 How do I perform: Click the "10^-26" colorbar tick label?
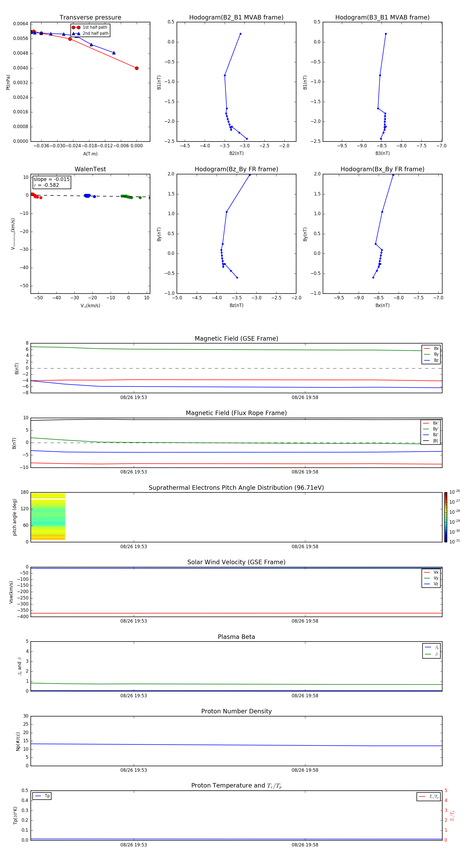pyautogui.click(x=455, y=492)
